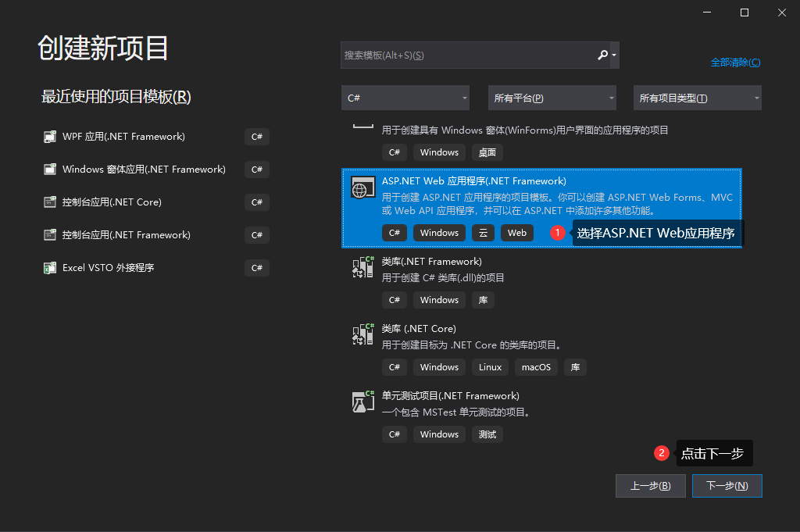The height and width of the screenshot is (532, 800).
Task: Click the 云 tag on ASP.NET template
Action: (483, 233)
